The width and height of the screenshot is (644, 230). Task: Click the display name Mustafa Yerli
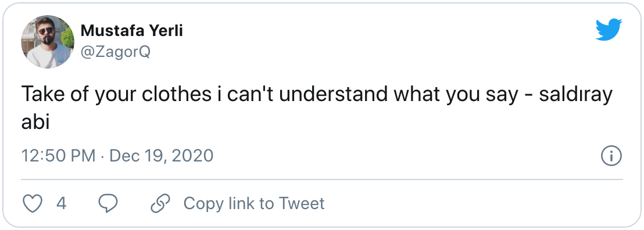click(132, 30)
